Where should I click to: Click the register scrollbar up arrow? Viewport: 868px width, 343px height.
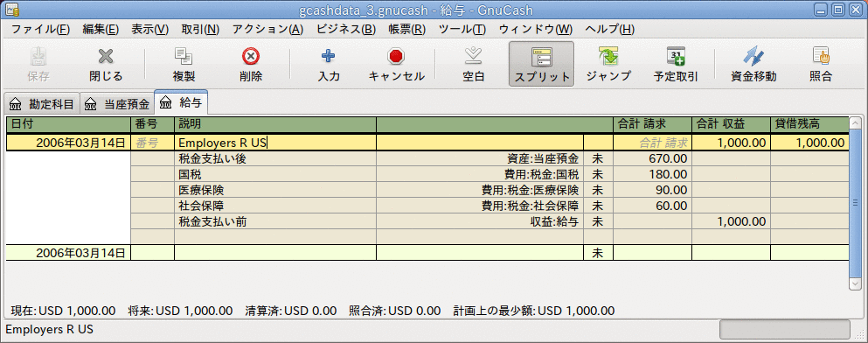point(855,123)
